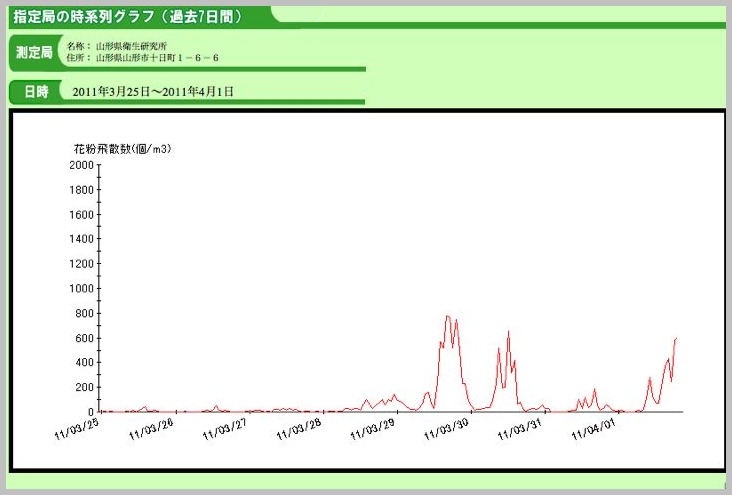The width and height of the screenshot is (732, 495).
Task: Click the address 山形県山形市十日町1-6-6
Action: click(157, 58)
